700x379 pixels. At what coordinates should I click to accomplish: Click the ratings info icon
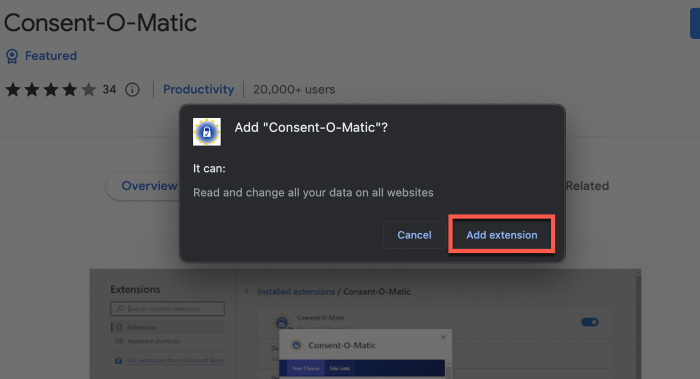click(132, 90)
